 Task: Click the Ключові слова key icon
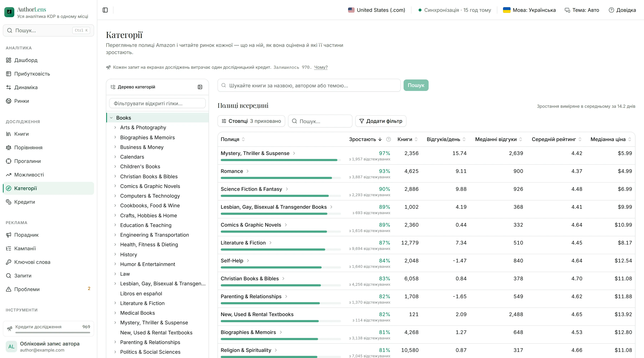coord(9,262)
